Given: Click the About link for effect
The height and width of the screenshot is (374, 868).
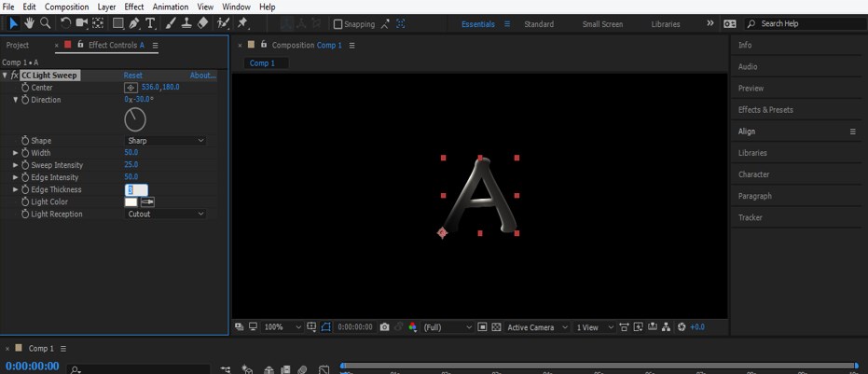Looking at the screenshot, I should [x=202, y=76].
